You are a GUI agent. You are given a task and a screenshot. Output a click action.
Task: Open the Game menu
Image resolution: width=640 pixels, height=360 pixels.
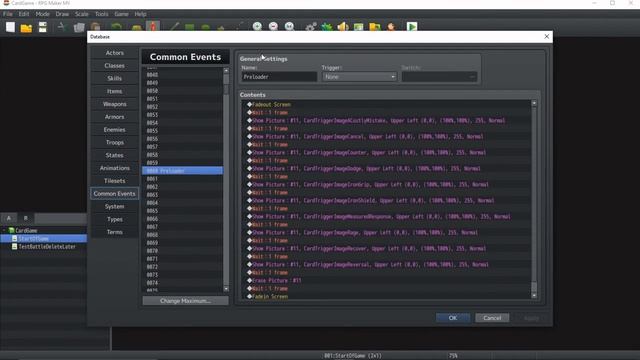[x=121, y=14]
